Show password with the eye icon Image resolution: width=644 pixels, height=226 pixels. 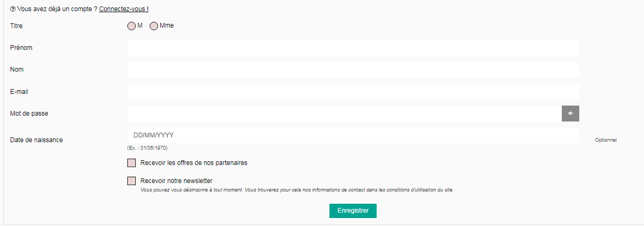pos(570,114)
